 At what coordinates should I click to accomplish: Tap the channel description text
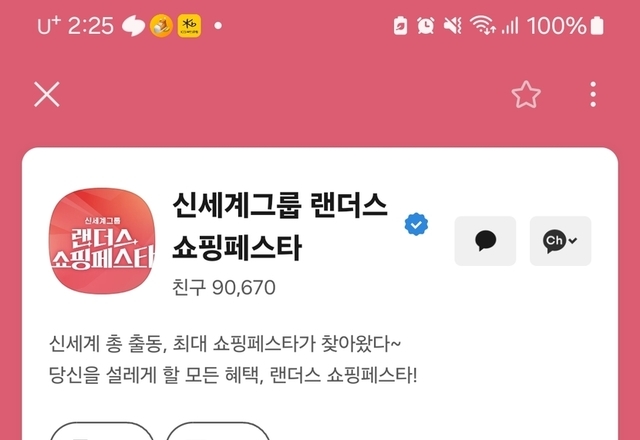pyautogui.click(x=233, y=359)
